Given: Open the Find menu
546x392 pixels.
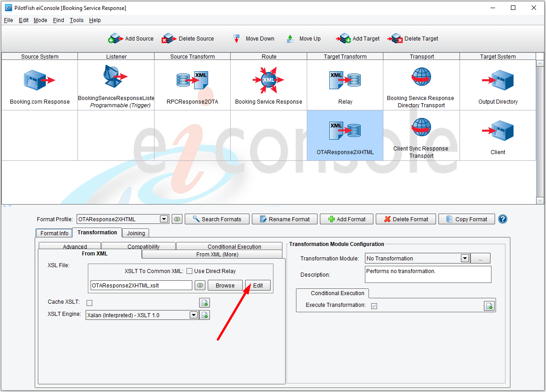Looking at the screenshot, I should click(x=59, y=20).
